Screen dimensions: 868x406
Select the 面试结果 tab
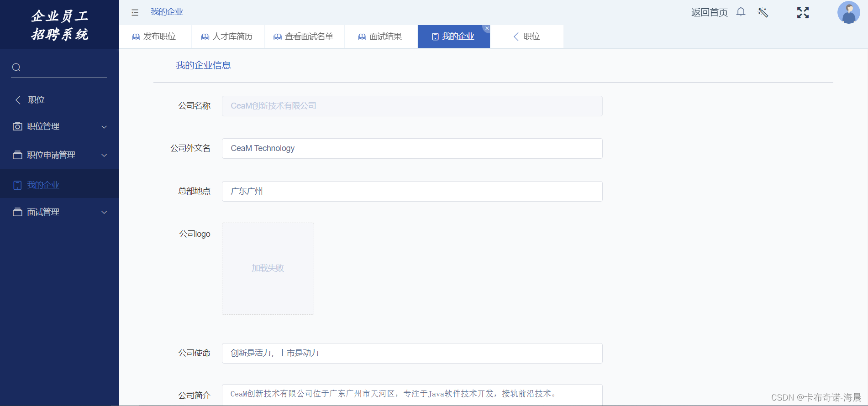380,36
